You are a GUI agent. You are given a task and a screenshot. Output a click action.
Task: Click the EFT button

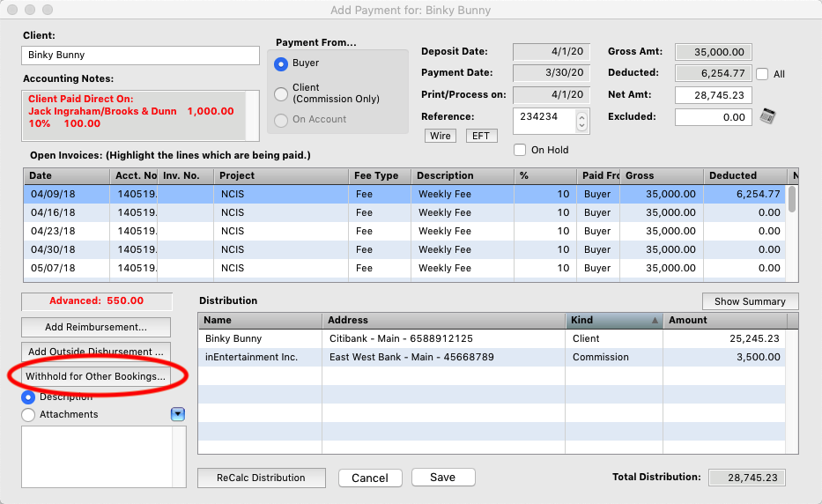481,136
